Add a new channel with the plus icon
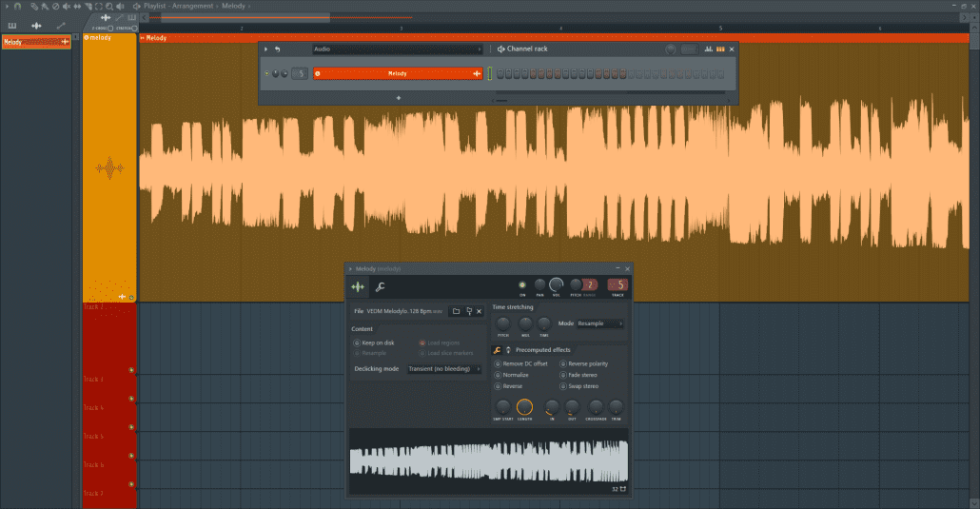 (x=399, y=97)
